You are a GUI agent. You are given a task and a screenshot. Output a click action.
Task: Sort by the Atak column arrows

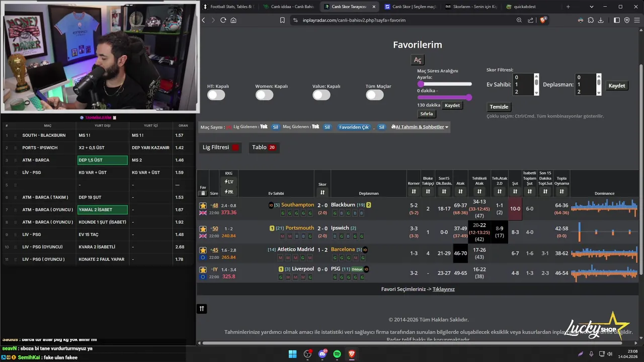460,192
